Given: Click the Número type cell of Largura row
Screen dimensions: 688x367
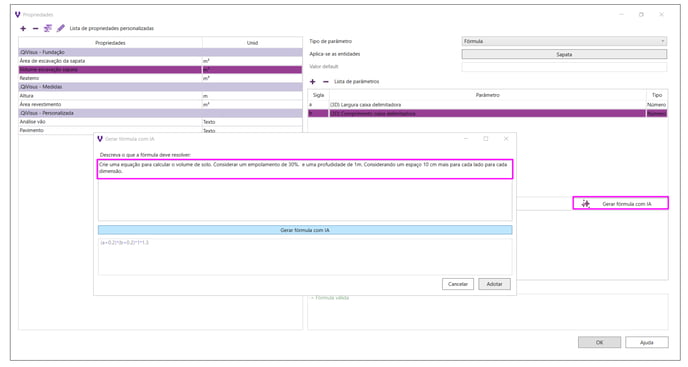Looking at the screenshot, I should pos(657,105).
